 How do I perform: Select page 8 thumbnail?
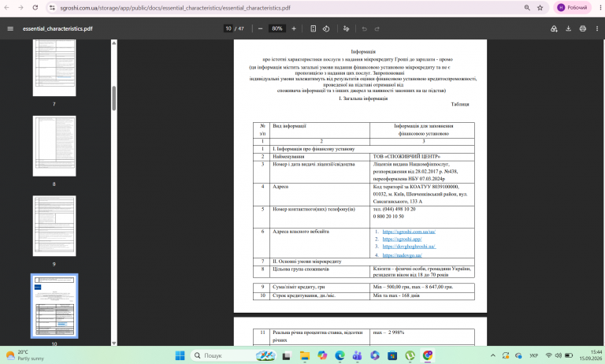54,146
